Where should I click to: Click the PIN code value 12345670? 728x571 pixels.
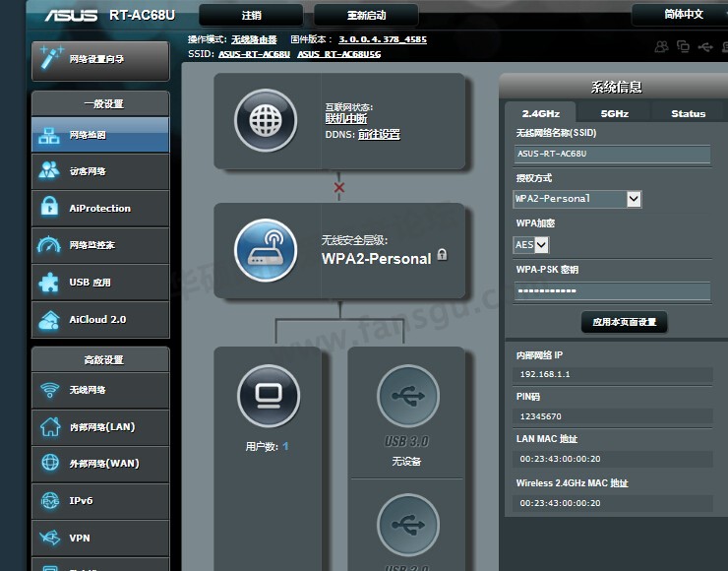540,416
